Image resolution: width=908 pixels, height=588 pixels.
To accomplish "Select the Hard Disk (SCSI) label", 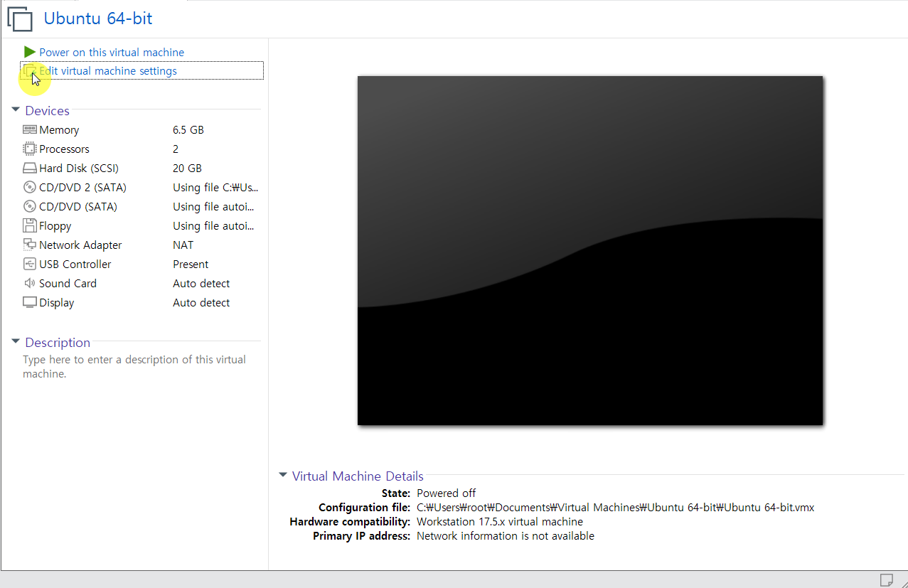I will [x=79, y=169].
